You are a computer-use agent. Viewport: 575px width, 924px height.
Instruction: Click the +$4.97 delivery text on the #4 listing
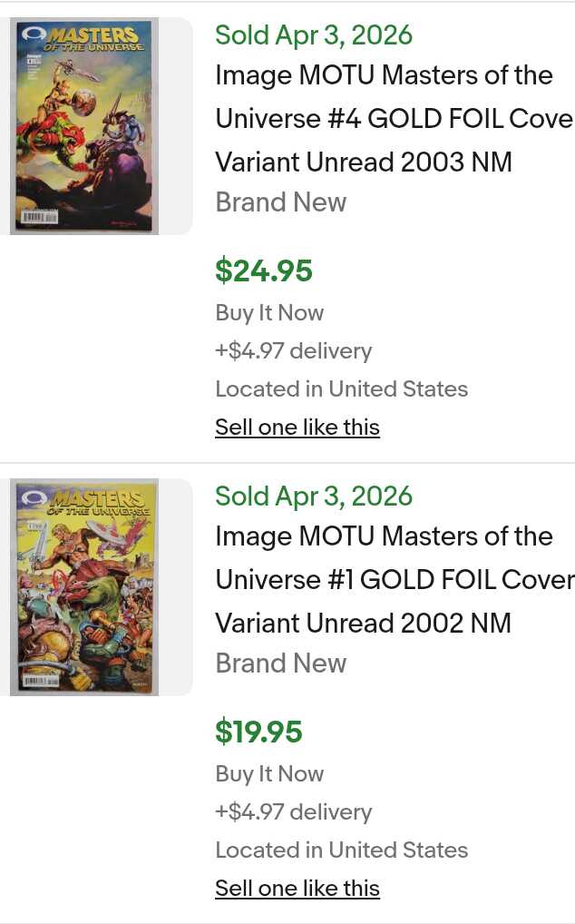[x=294, y=350]
